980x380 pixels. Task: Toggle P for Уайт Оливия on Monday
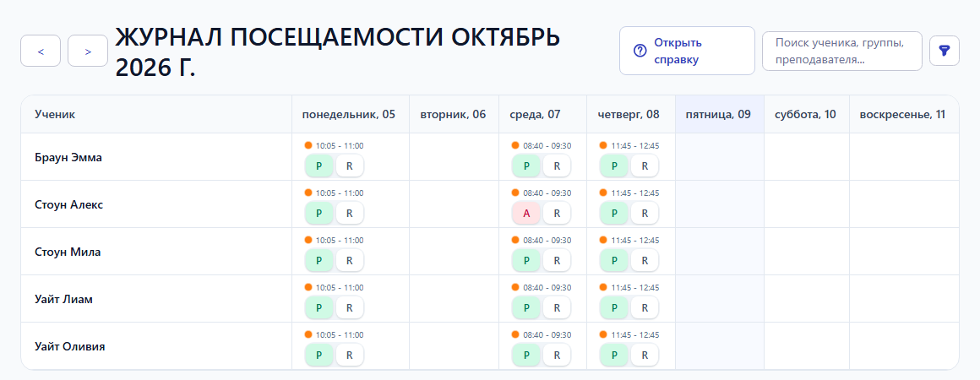pos(318,355)
